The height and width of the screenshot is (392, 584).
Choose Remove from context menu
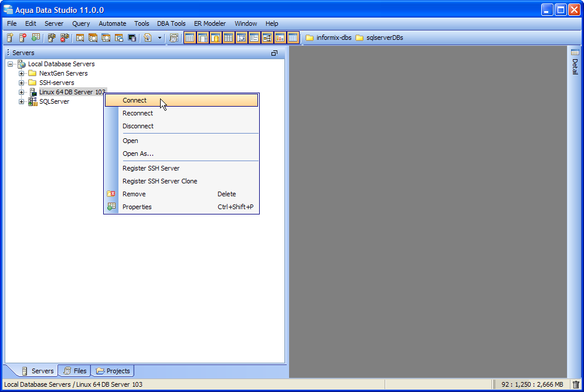[181, 194]
